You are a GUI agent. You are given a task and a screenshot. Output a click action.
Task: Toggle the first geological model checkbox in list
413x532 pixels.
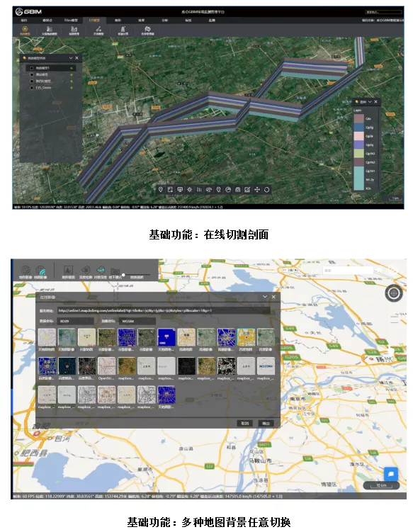32,68
